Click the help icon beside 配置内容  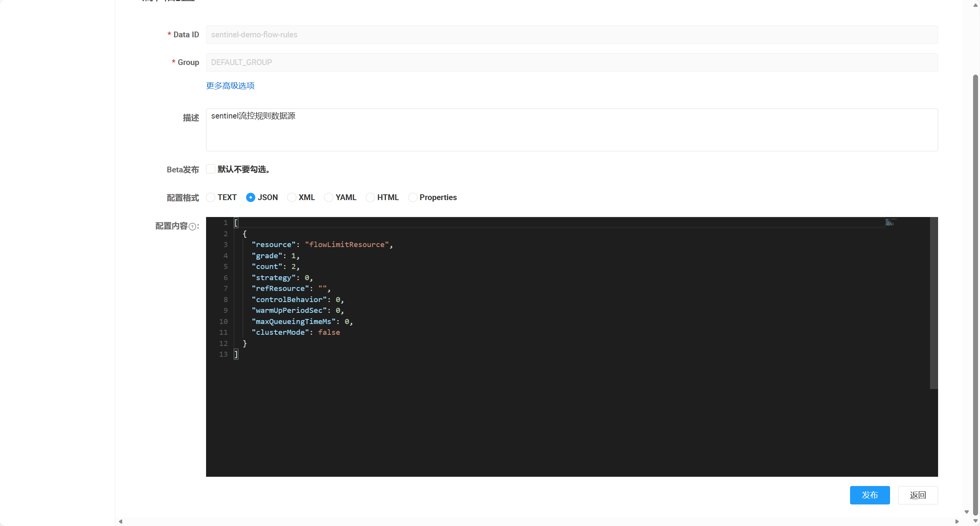pos(192,227)
